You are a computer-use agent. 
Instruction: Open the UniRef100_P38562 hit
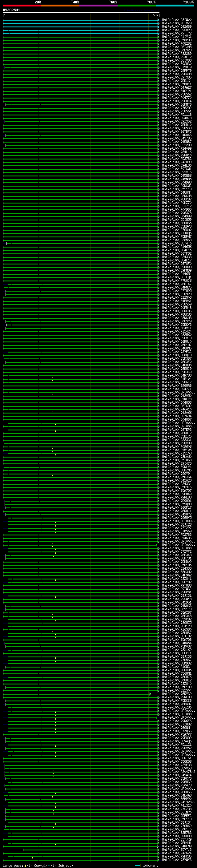(177, 94)
